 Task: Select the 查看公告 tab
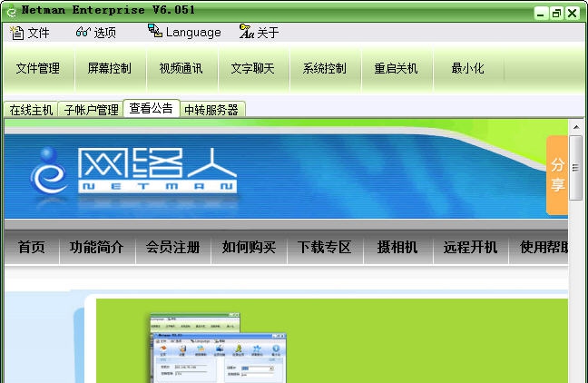pyautogui.click(x=152, y=108)
